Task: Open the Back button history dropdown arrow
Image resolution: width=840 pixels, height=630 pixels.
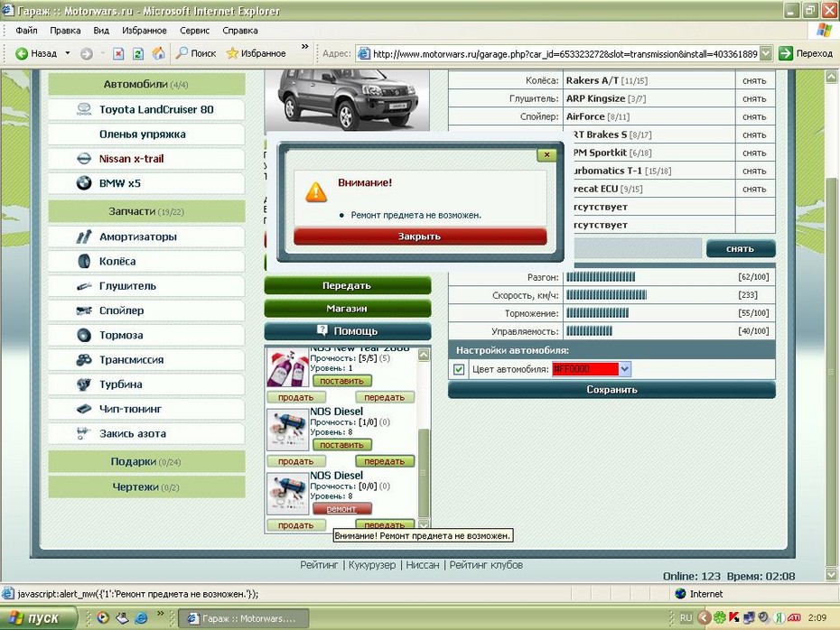Action: [68, 53]
